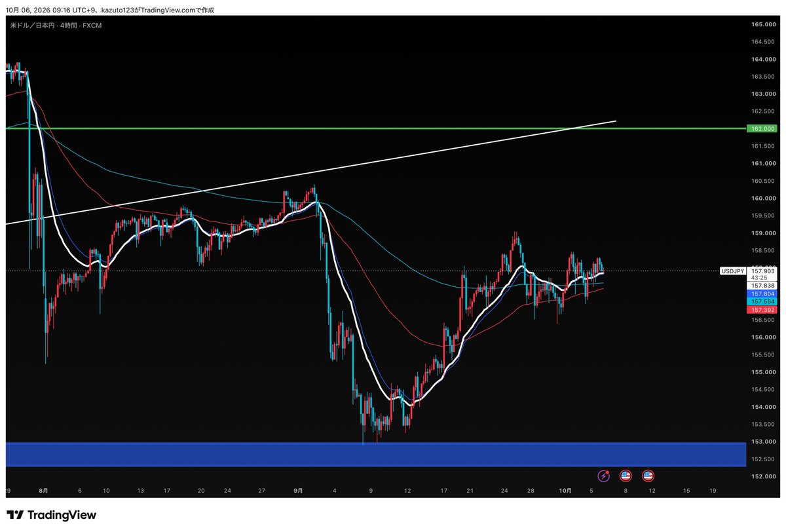Click the 162.500 price axis label
This screenshot has height=532, width=786.
click(763, 111)
